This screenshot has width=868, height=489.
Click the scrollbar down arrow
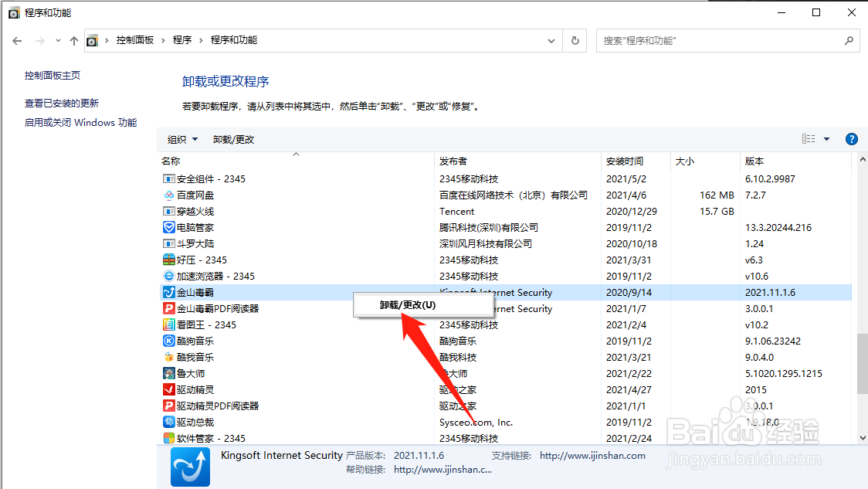click(863, 438)
